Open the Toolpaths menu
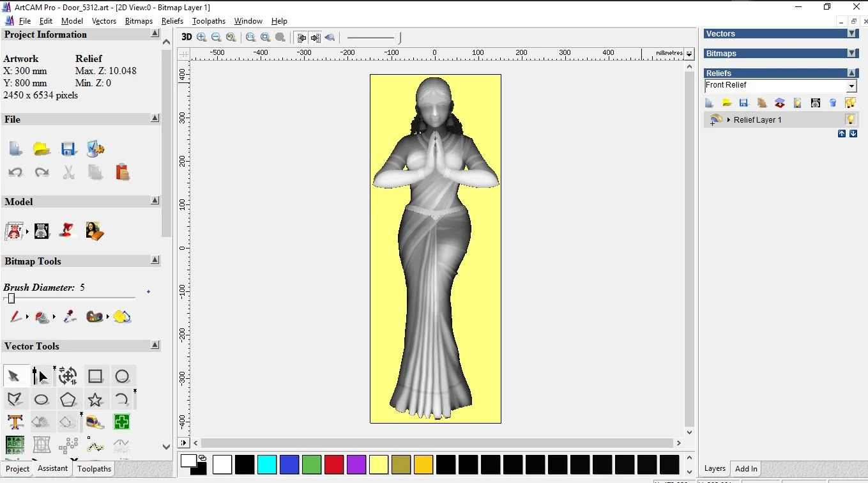 point(208,21)
